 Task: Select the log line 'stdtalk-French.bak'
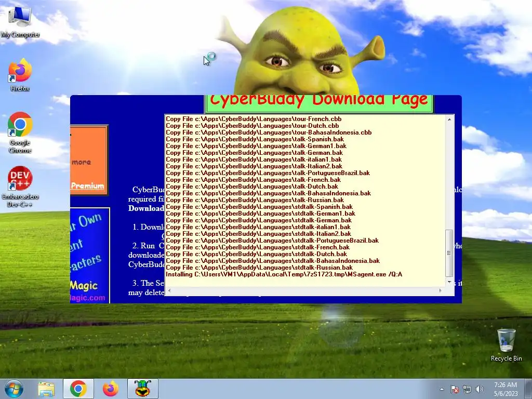click(258, 247)
